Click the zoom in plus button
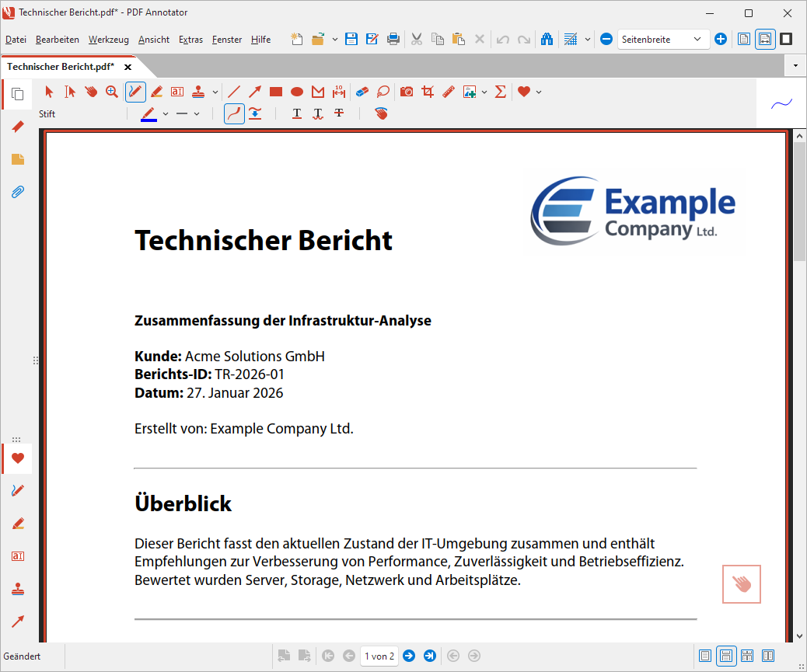 [x=721, y=39]
